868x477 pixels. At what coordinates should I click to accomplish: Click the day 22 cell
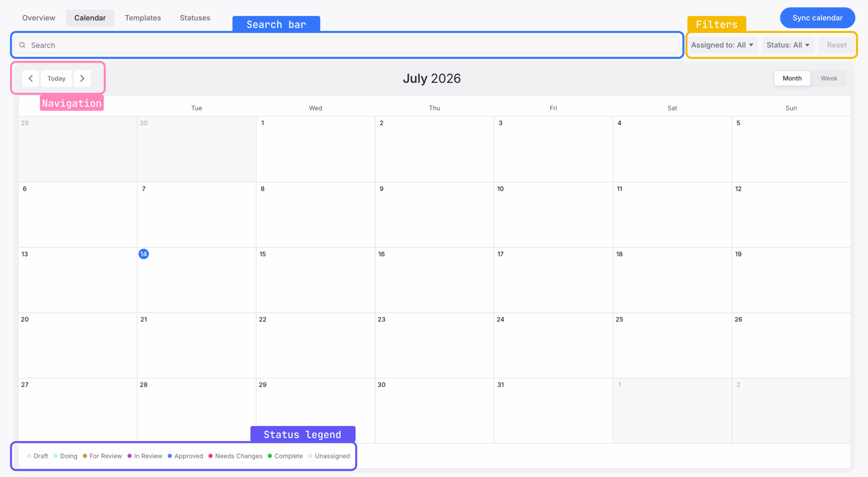point(316,345)
